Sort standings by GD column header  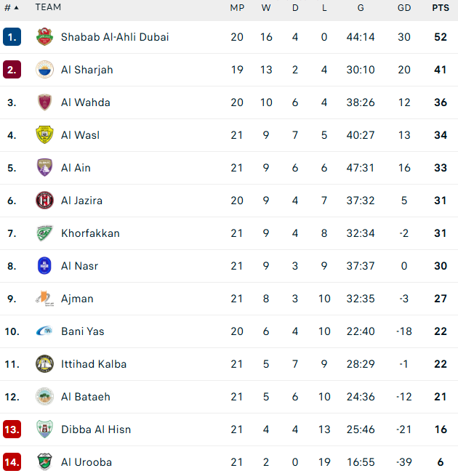[404, 7]
